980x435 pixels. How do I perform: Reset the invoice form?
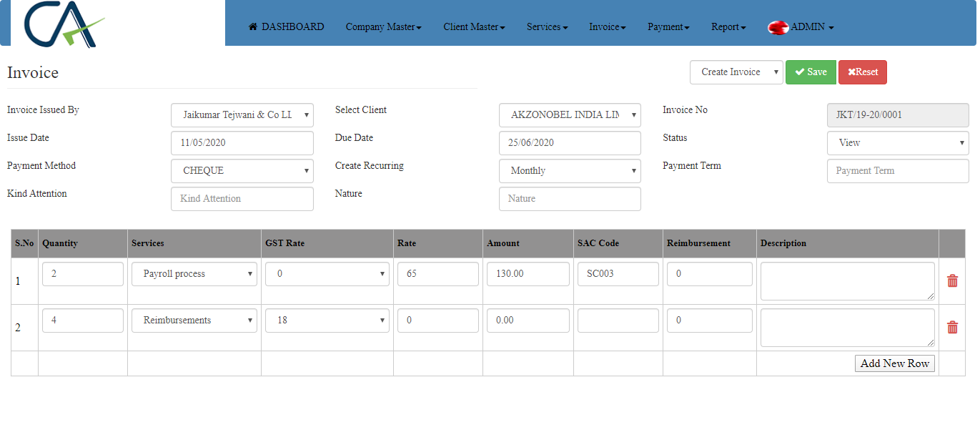[863, 72]
